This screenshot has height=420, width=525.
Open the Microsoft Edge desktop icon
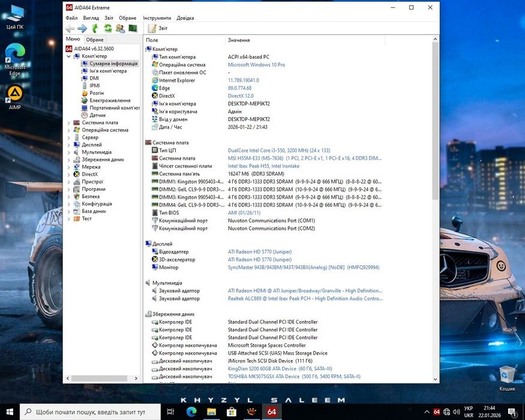(x=15, y=59)
